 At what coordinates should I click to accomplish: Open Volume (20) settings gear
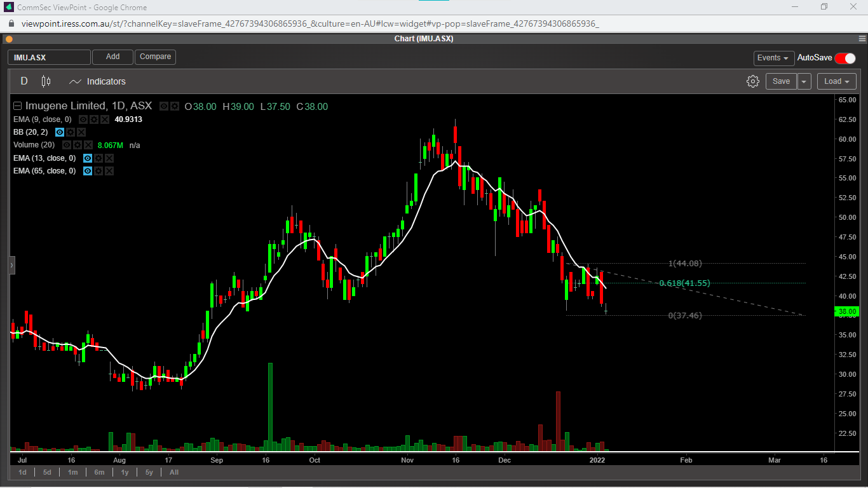78,145
